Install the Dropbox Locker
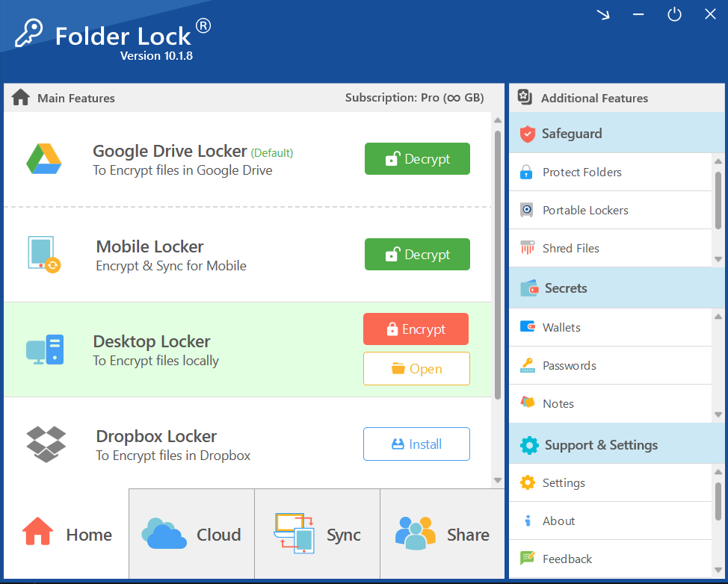Viewport: 728px width, 584px height. tap(416, 444)
